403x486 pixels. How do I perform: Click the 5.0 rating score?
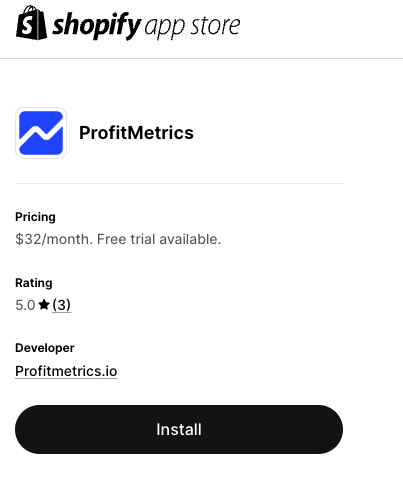25,305
